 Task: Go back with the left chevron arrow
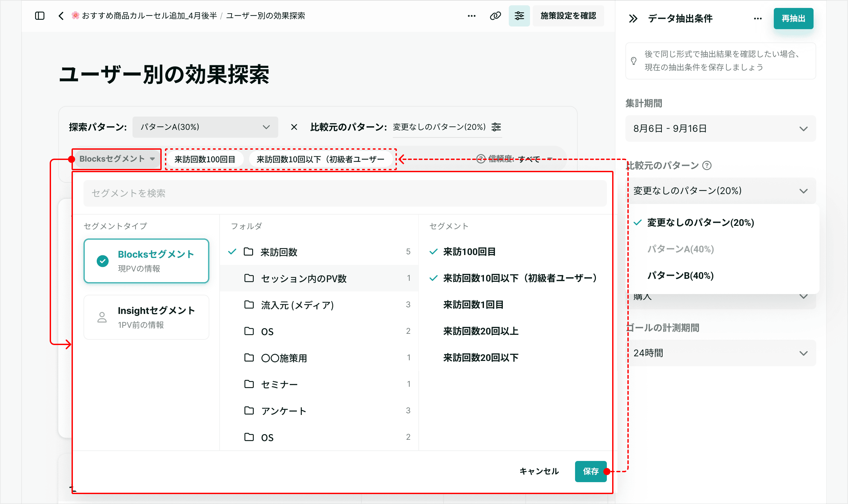point(61,16)
